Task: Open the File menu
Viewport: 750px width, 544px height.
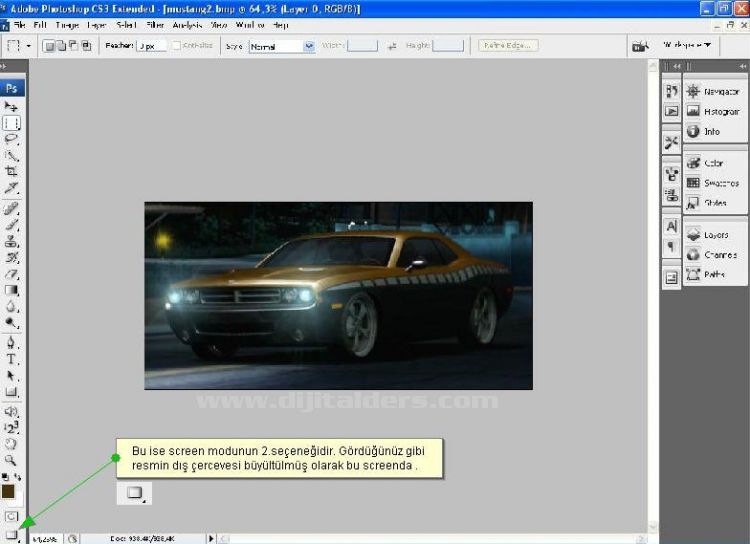Action: (x=19, y=25)
